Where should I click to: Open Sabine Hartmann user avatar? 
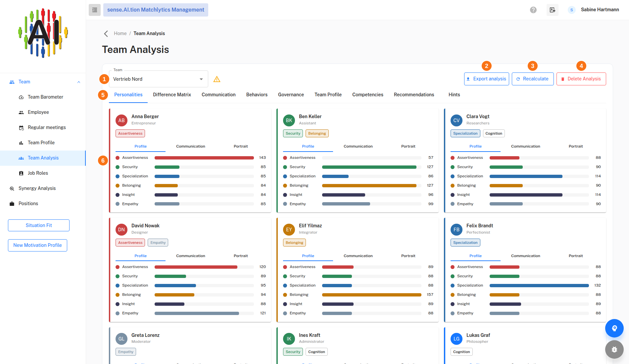pos(571,10)
